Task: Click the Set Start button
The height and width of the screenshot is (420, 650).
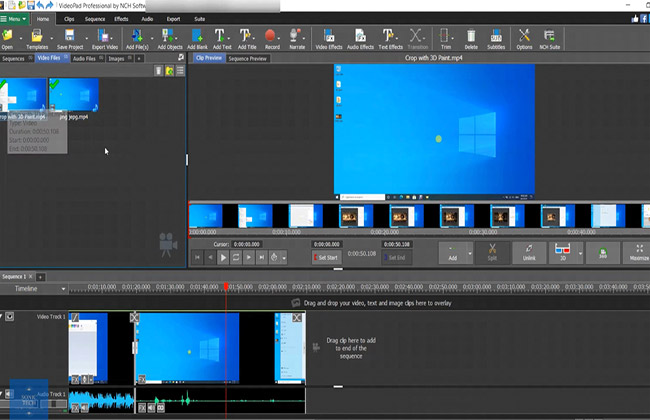Action: tap(326, 258)
